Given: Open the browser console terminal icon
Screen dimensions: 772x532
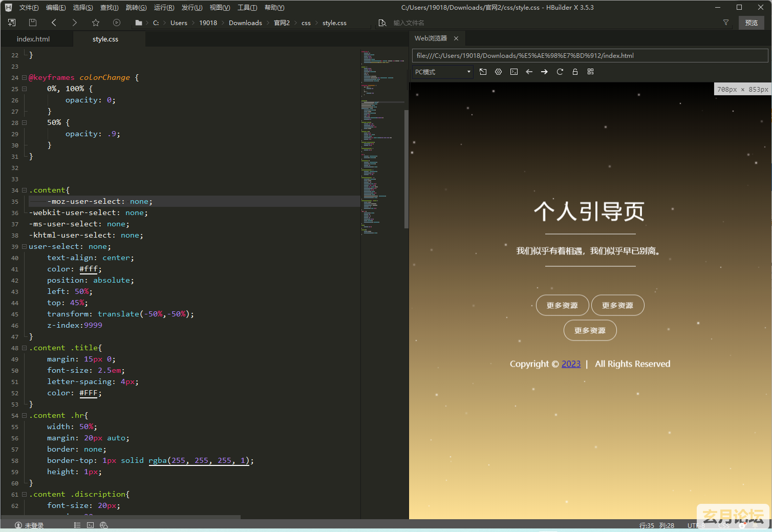Looking at the screenshot, I should 514,72.
